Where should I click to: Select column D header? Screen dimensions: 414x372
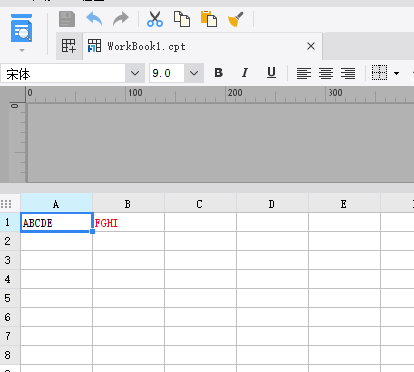pyautogui.click(x=272, y=203)
